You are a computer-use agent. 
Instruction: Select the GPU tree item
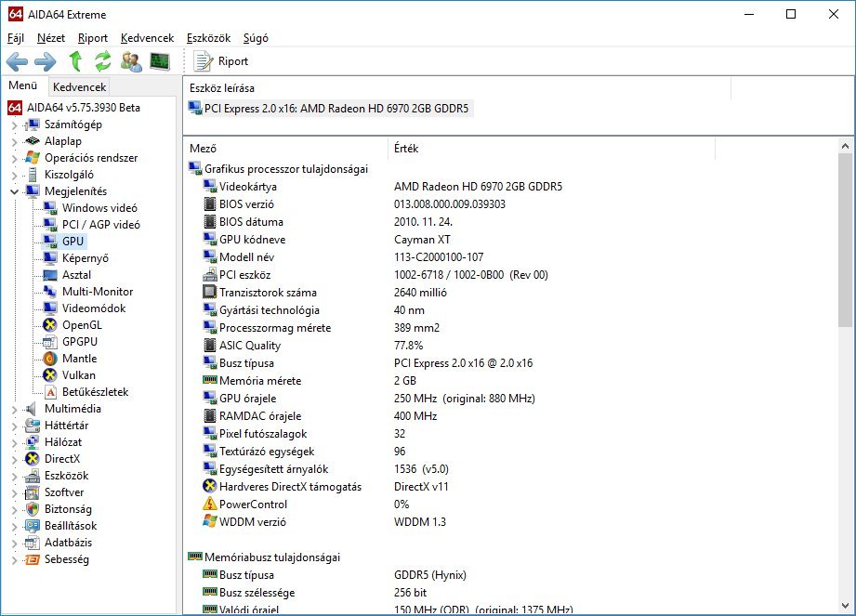pyautogui.click(x=72, y=242)
